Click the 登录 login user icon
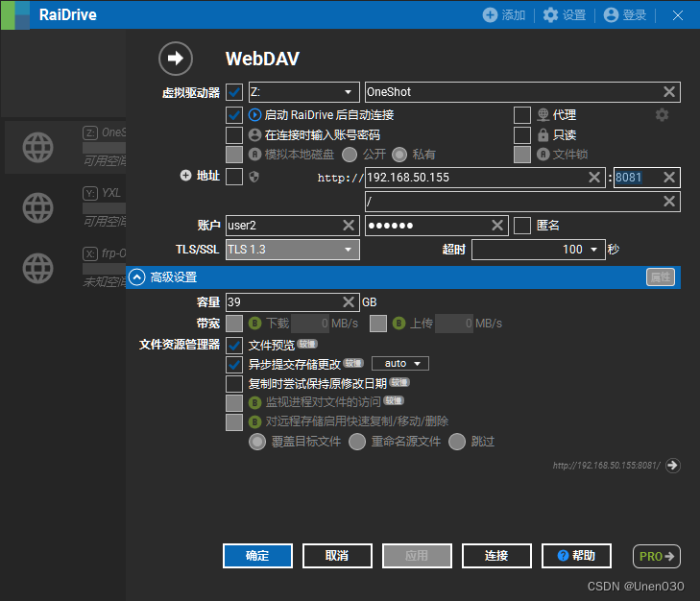Screen dimensions: 700x601 point(611,14)
